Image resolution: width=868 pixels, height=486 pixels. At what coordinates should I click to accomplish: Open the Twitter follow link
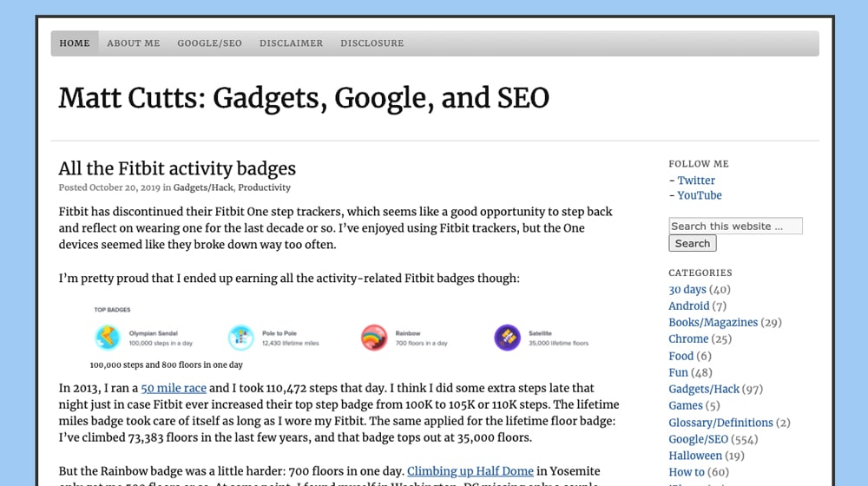click(x=696, y=181)
